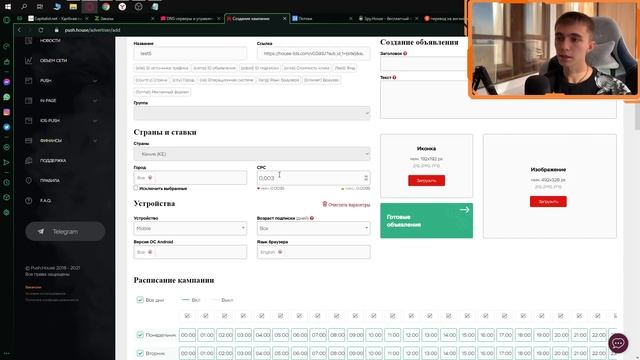Click help icon next to Текст
Screen dimensions: 640x360
click(x=394, y=77)
